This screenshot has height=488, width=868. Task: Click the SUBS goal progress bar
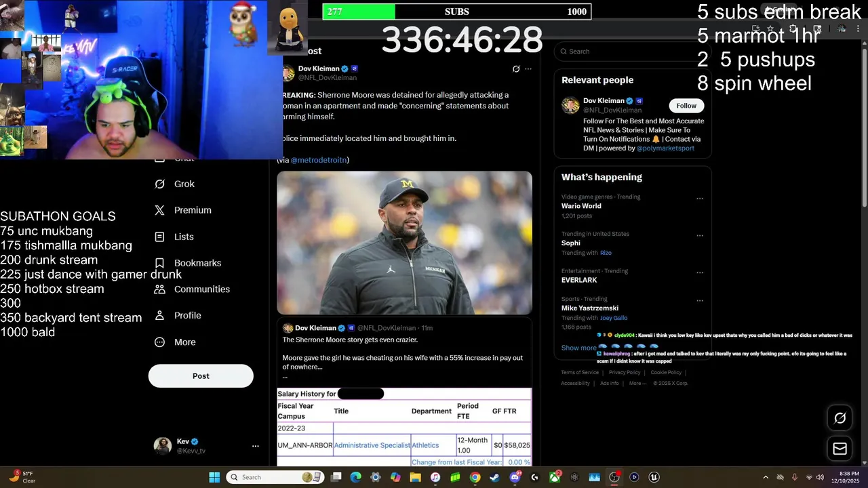tap(456, 12)
